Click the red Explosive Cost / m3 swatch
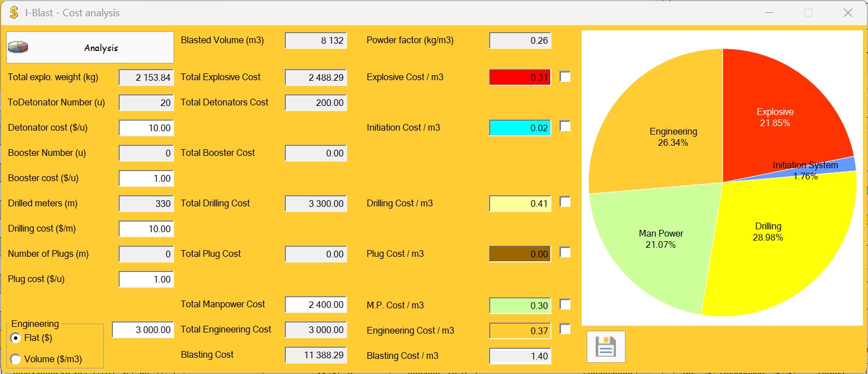This screenshot has width=868, height=374. click(x=519, y=77)
